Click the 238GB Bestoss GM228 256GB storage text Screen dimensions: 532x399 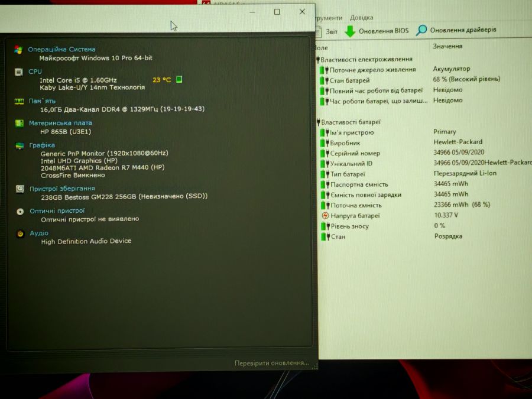[124, 196]
